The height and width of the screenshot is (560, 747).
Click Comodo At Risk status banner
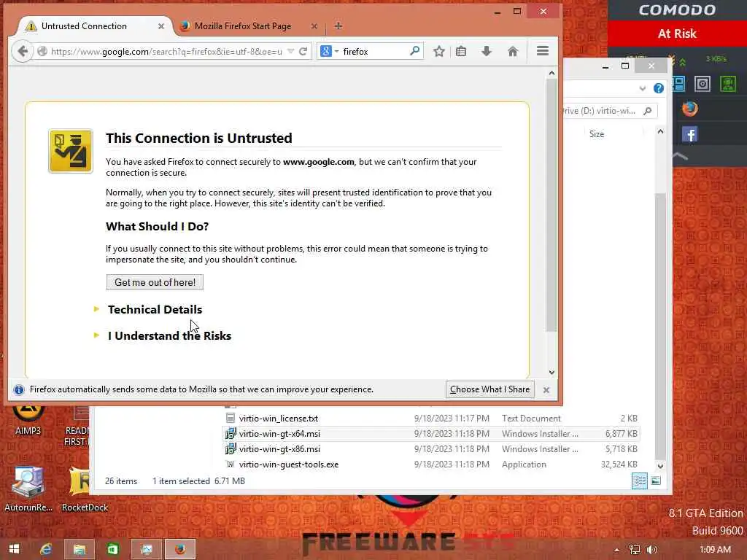[677, 34]
